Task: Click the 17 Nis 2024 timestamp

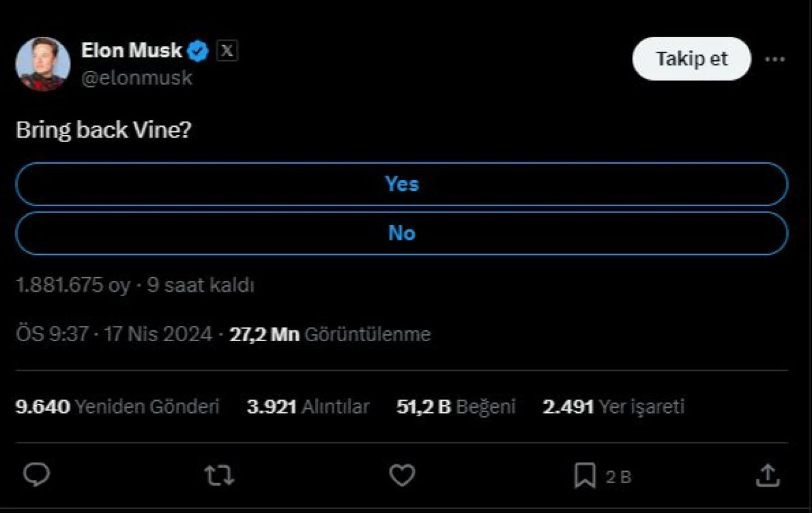Action: (x=160, y=334)
